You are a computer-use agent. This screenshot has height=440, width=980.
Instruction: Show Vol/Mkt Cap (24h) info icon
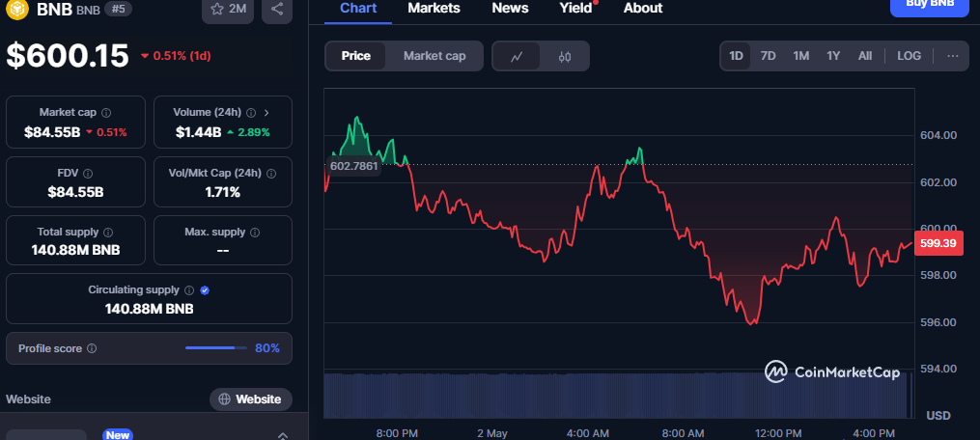click(270, 173)
